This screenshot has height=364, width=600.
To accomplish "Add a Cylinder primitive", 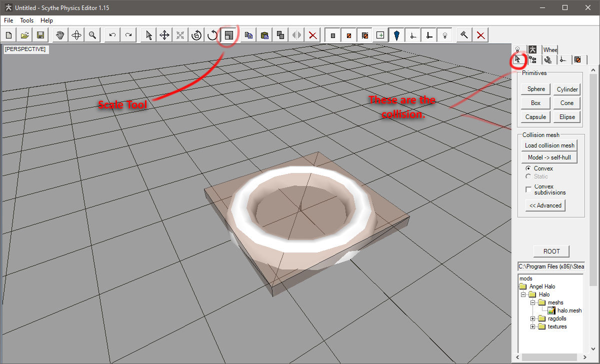I will click(x=567, y=89).
